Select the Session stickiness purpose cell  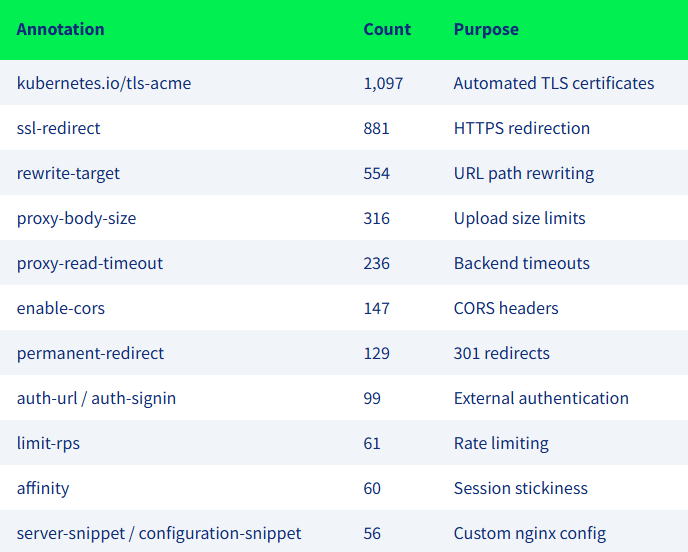click(x=520, y=488)
